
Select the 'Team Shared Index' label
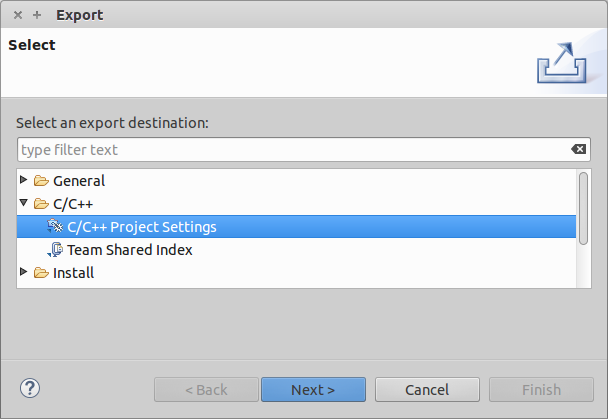[x=129, y=250]
